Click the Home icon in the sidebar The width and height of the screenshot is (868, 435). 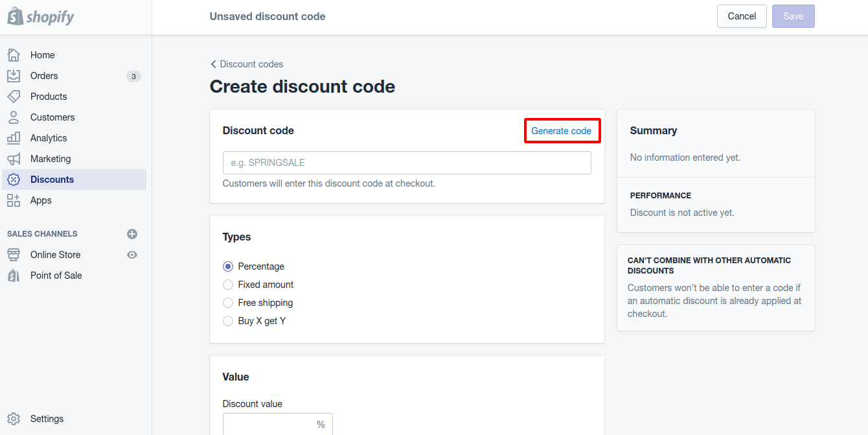coord(14,54)
